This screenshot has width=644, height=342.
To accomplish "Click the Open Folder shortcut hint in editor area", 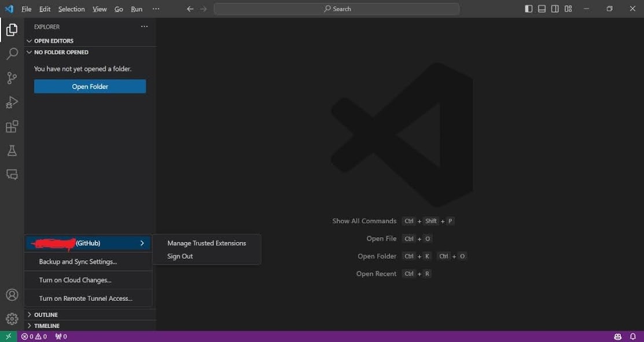I will point(412,256).
